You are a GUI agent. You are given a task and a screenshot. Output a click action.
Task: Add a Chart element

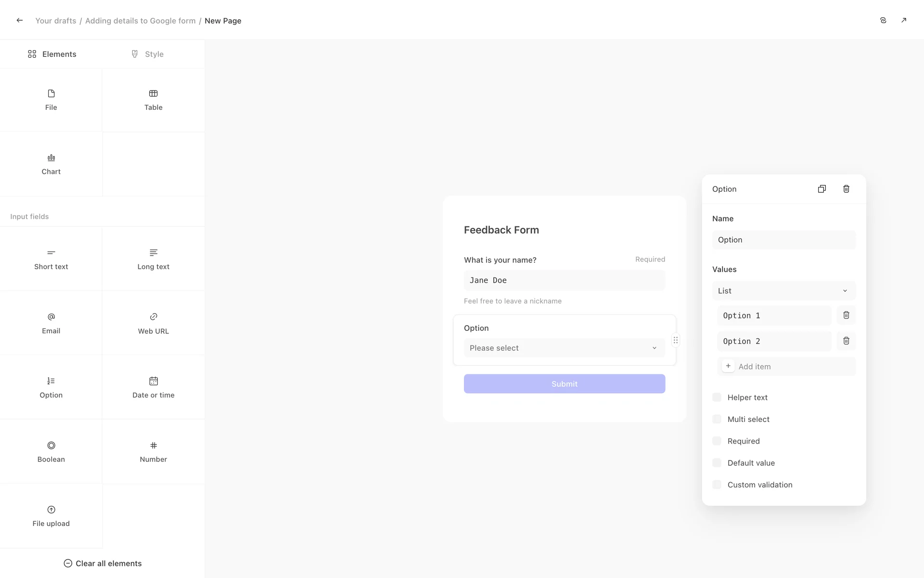pyautogui.click(x=51, y=164)
